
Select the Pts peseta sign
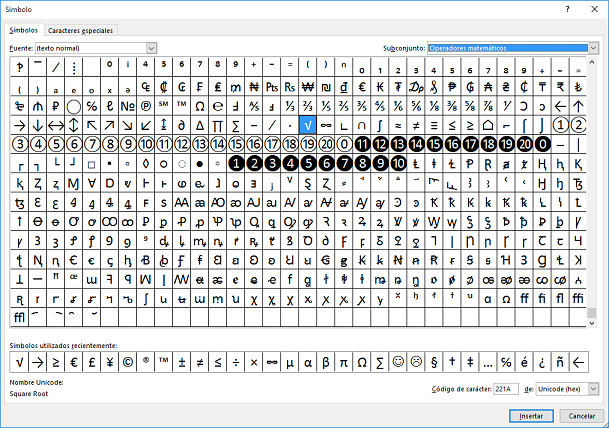(x=272, y=87)
